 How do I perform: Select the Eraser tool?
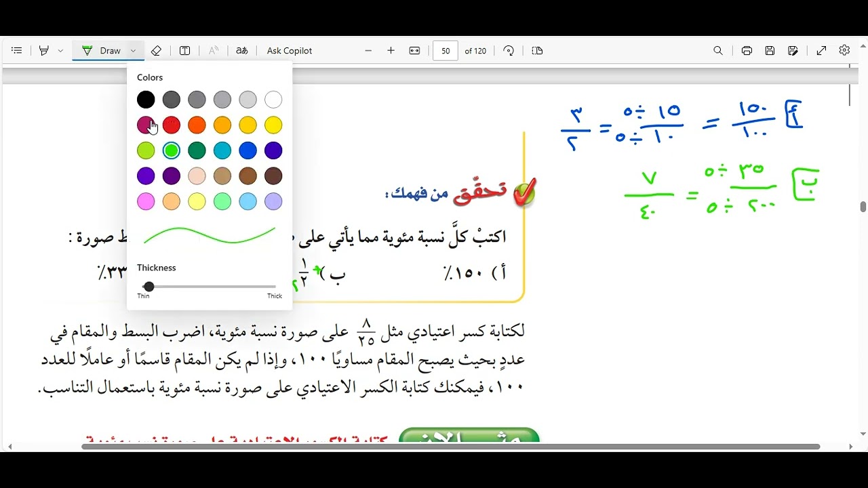coord(156,51)
